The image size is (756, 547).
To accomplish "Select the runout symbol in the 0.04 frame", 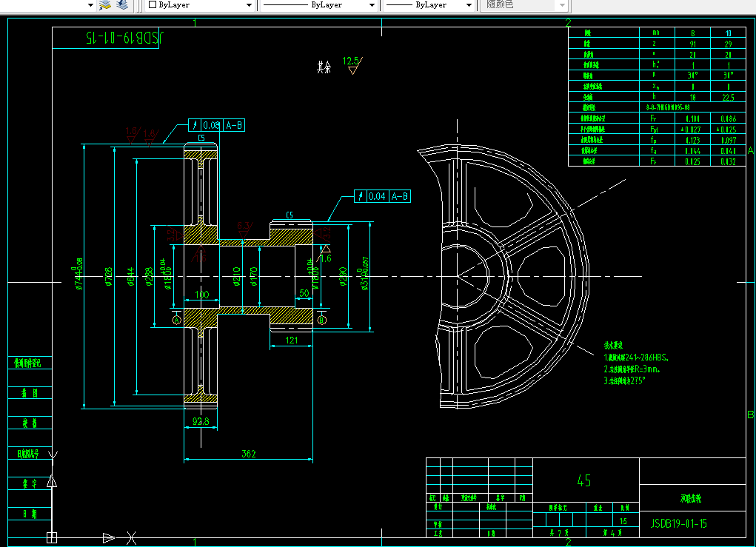I will pos(361,196).
